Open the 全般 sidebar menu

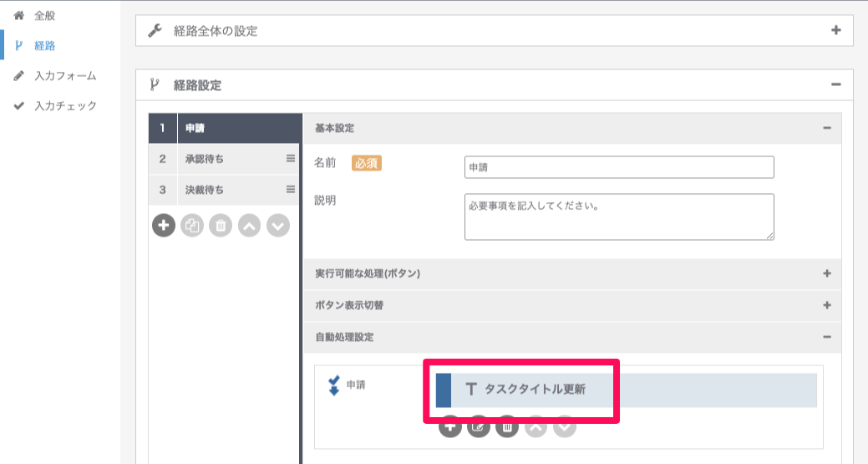tap(44, 16)
